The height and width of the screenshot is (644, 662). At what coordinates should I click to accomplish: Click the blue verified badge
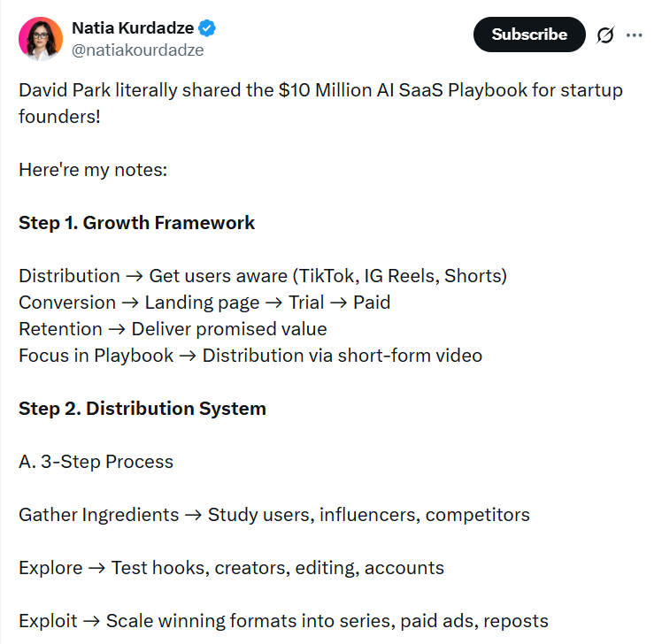pyautogui.click(x=208, y=28)
